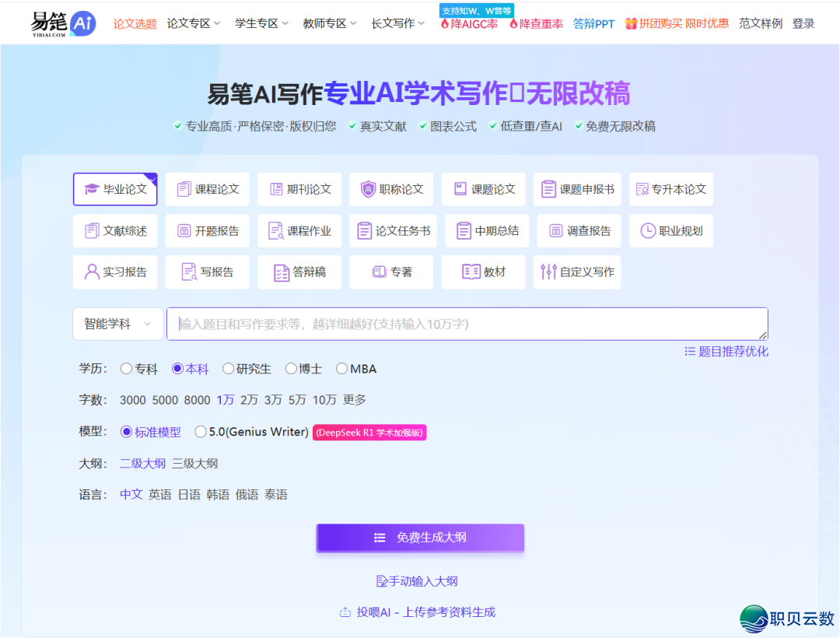The width and height of the screenshot is (840, 638).
Task: Set word count to 3000
Action: coord(133,400)
